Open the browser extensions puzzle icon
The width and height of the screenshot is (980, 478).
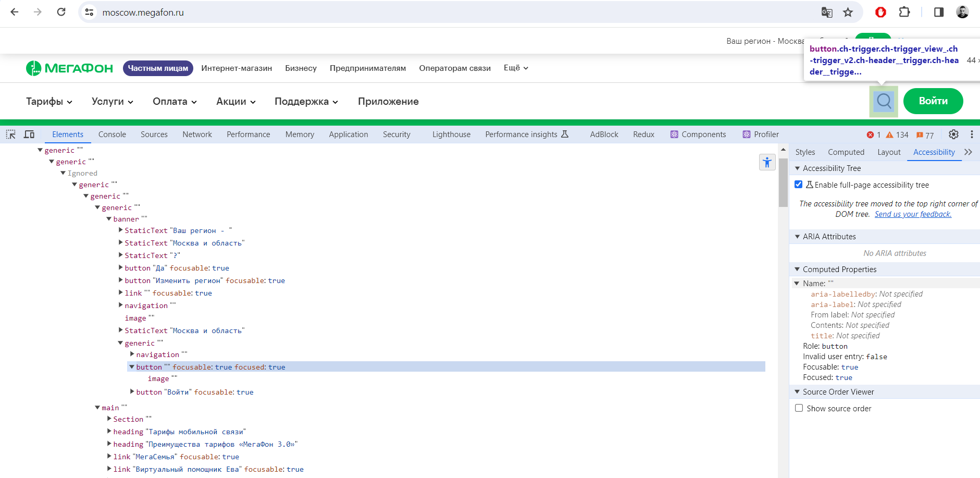[x=904, y=12]
